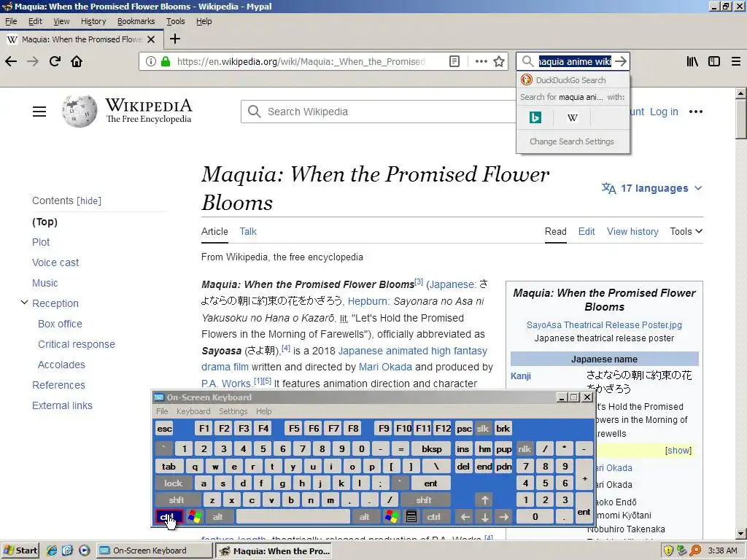The height and width of the screenshot is (560, 747).
Task: Show hidden infobox row via [show]
Action: 678,451
